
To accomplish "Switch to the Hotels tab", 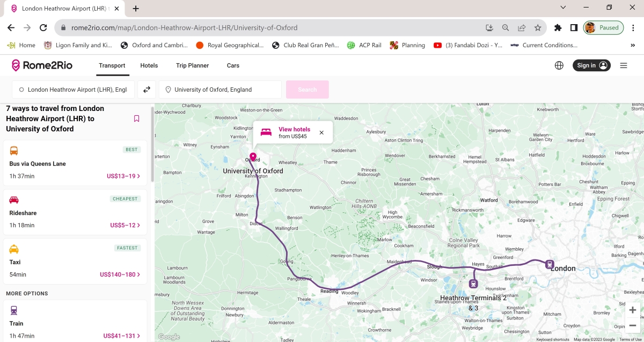I will pos(149,65).
